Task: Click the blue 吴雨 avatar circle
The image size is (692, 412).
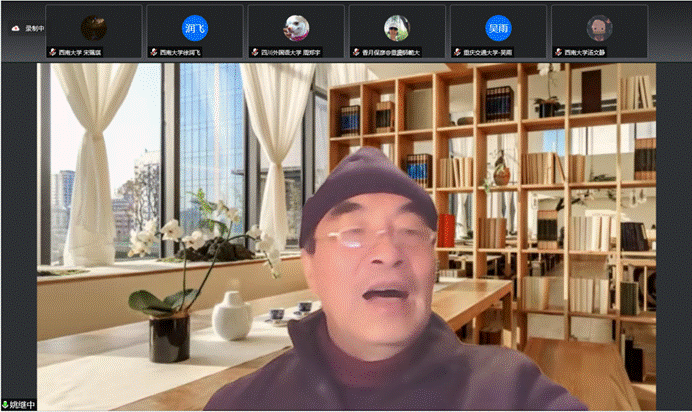Action: pos(497,27)
